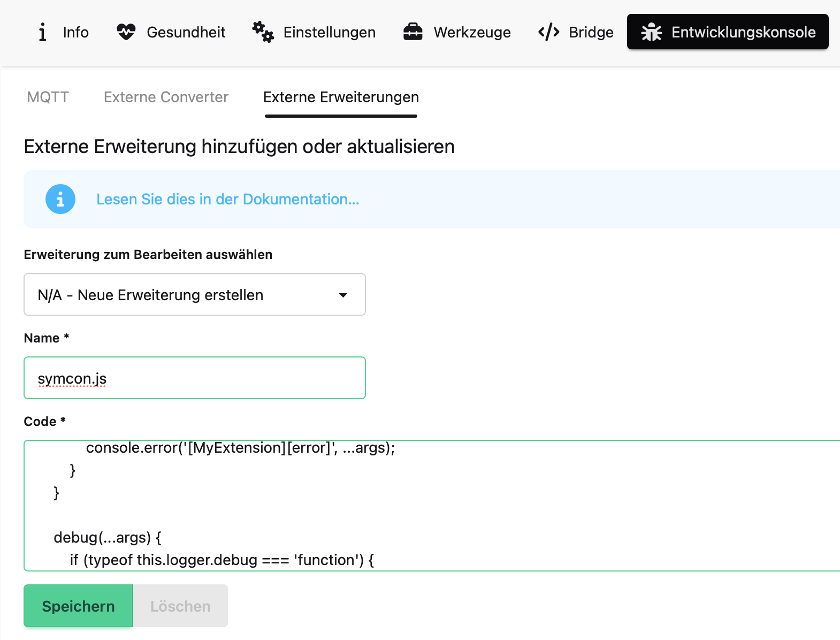The image size is (840, 640).
Task: Switch to the MQTT tab
Action: coord(48,97)
